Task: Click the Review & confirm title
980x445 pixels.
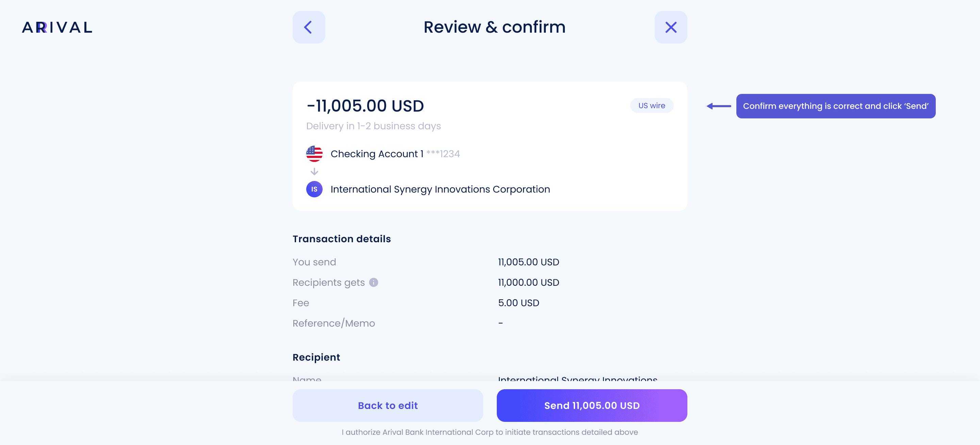Action: click(x=494, y=27)
